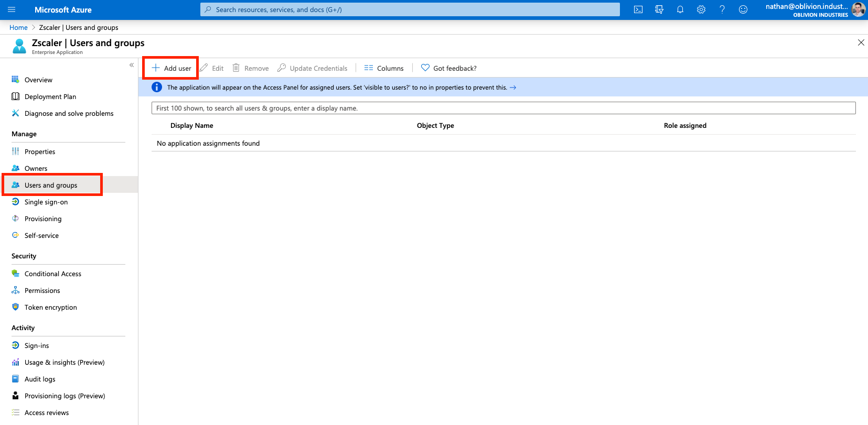Open the Azure portal hamburger menu
868x425 pixels.
(12, 9)
